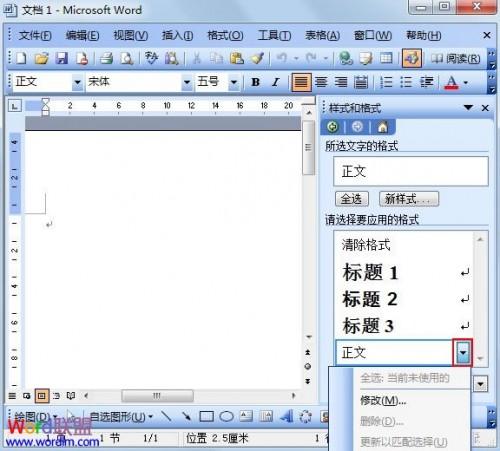The image size is (500, 451).
Task: Select Line drawing tool
Action: (166, 416)
